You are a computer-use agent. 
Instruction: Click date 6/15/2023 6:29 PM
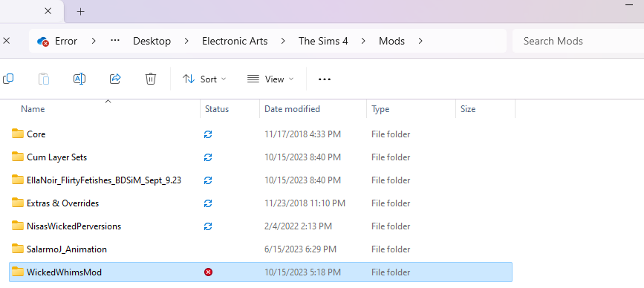(x=301, y=249)
